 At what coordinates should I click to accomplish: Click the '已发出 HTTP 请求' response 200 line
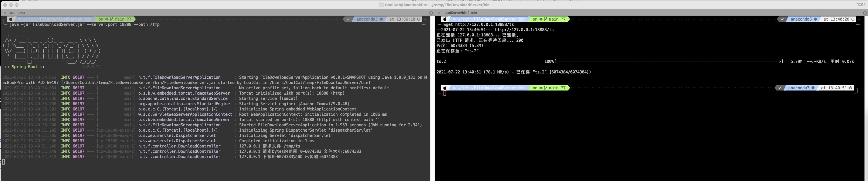480,41
